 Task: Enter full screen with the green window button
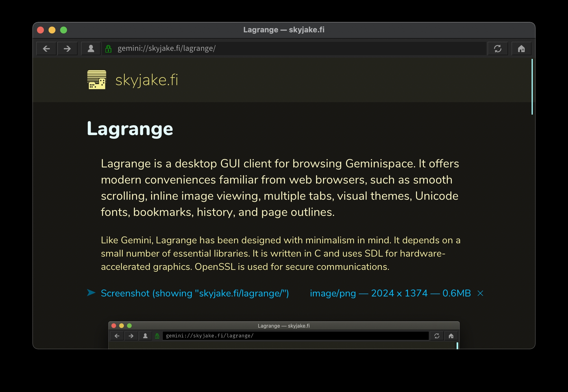(64, 30)
